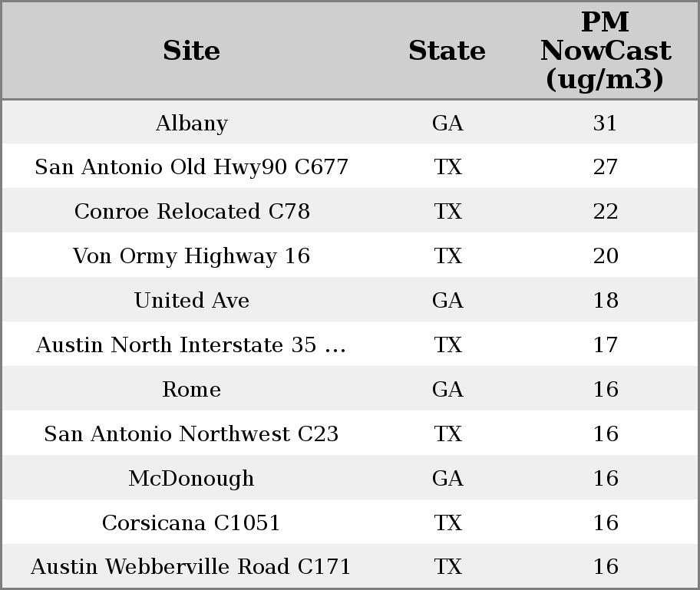700x590 pixels.
Task: Select San Antonio Old Hwy90 C677 site
Action: 192,167
